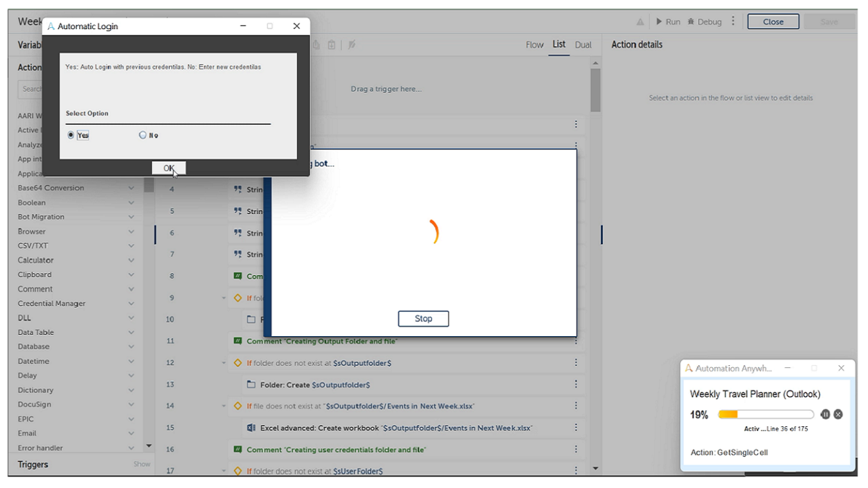The width and height of the screenshot is (868, 488).
Task: Expand the DLL action package
Action: pos(132,318)
